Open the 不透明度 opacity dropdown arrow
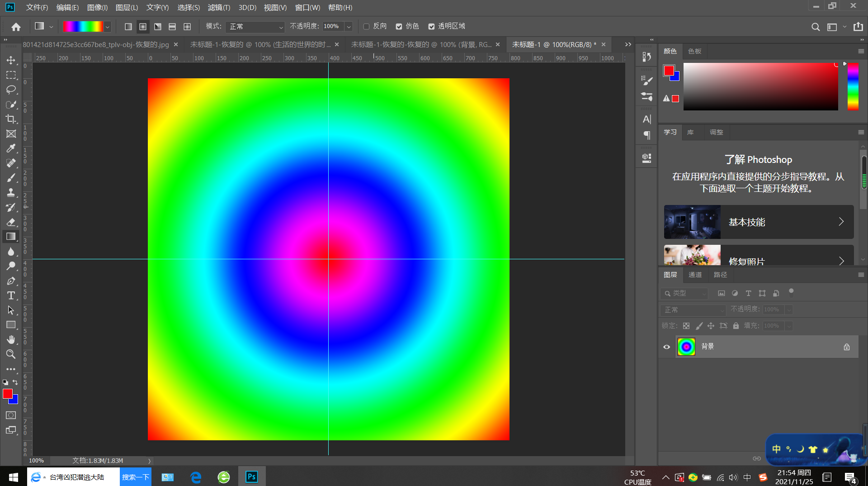This screenshot has height=486, width=868. [x=349, y=27]
